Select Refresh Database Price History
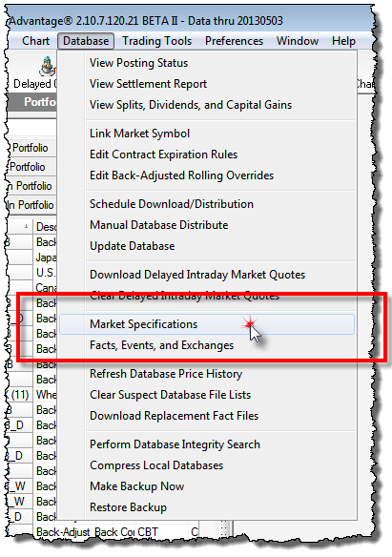 click(x=208, y=374)
